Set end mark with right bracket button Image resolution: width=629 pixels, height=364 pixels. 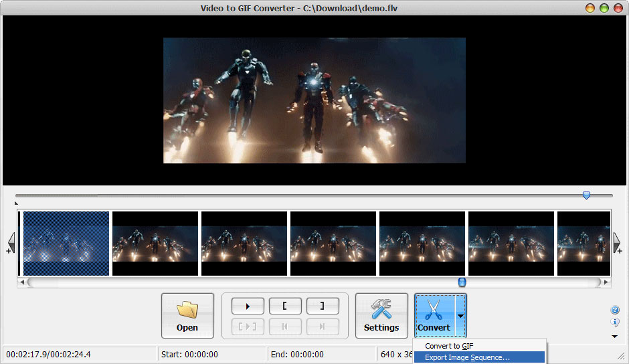[323, 306]
